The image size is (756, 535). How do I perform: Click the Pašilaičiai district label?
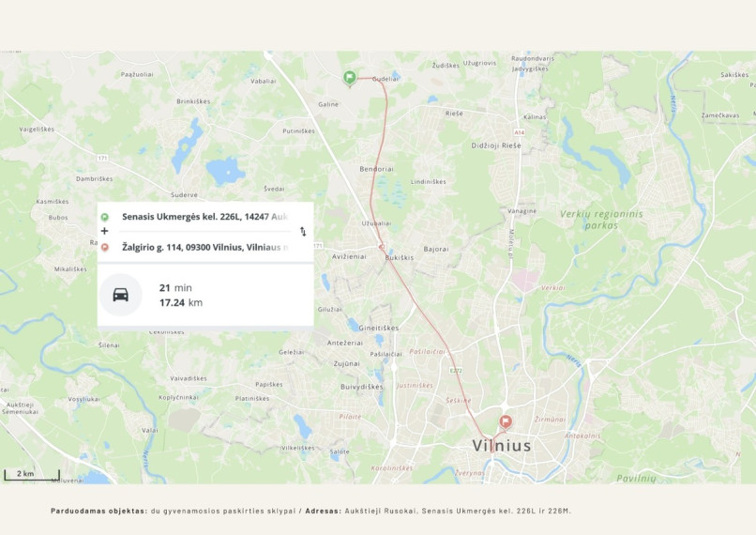point(427,352)
